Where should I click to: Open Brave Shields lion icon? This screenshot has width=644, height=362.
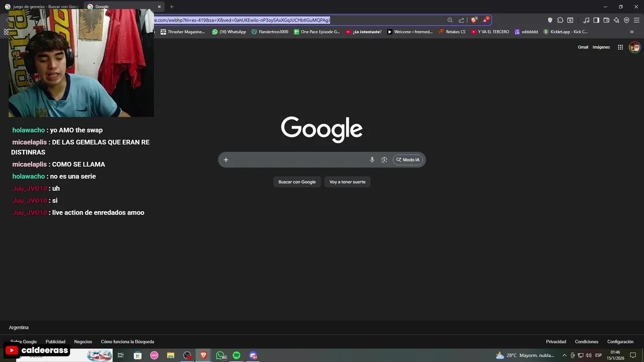(473, 20)
